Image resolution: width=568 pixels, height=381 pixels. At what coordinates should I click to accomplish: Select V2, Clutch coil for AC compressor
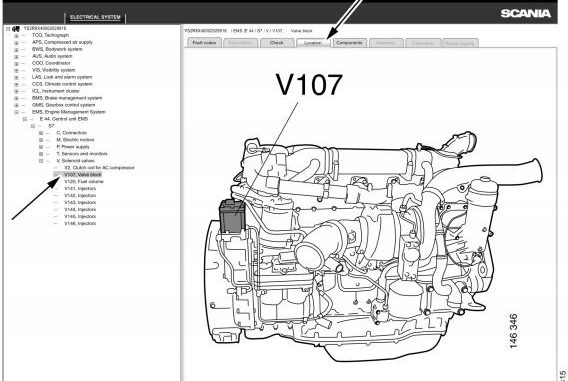[x=99, y=168]
